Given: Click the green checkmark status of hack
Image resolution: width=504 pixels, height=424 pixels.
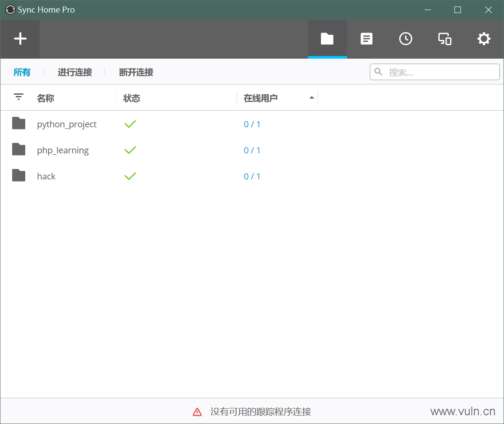Looking at the screenshot, I should pyautogui.click(x=130, y=176).
